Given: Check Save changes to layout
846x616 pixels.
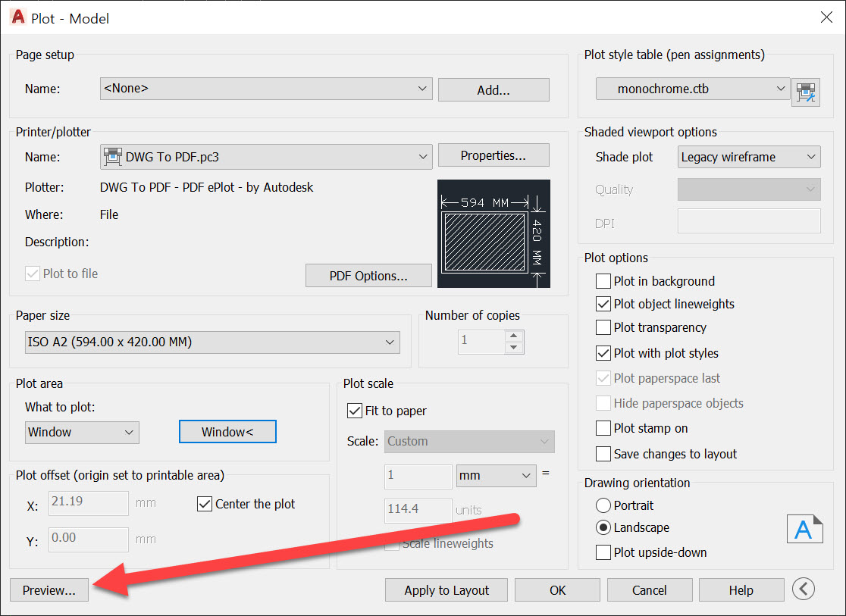Looking at the screenshot, I should (603, 454).
